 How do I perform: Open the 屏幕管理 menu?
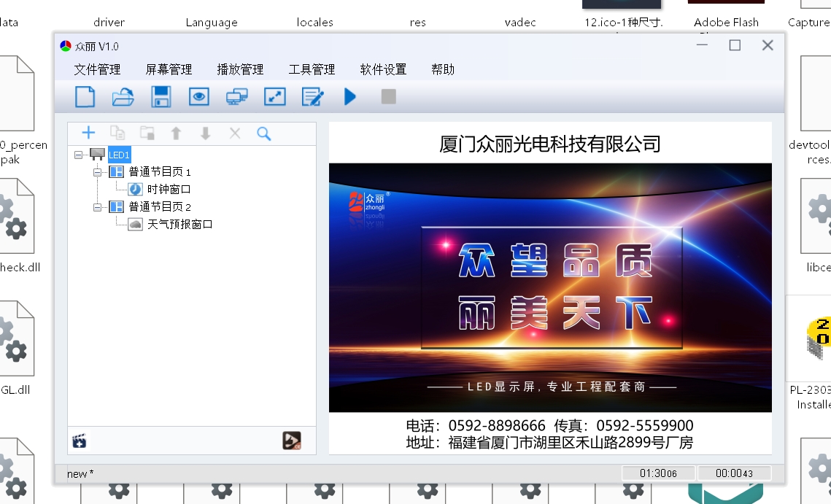tap(169, 69)
